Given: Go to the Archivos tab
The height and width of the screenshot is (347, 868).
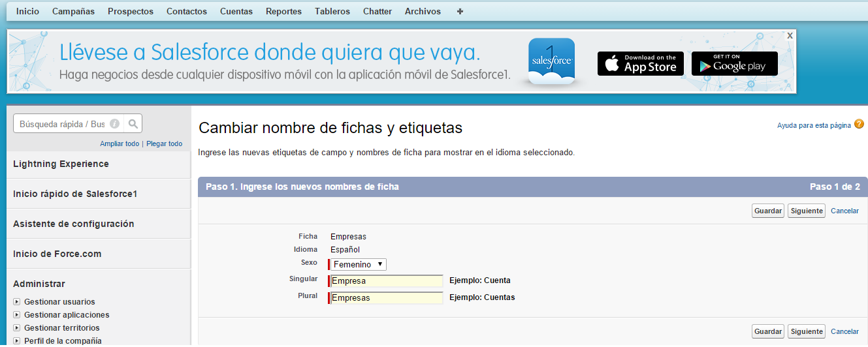Looking at the screenshot, I should pos(423,11).
